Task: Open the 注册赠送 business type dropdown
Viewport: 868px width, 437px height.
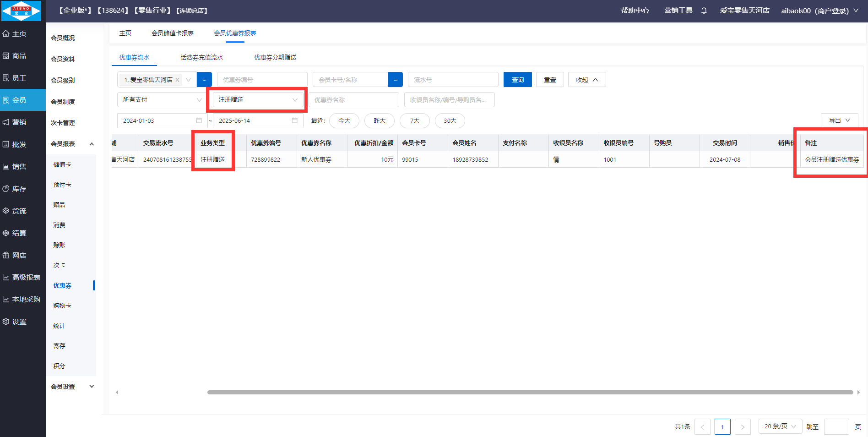Action: [258, 100]
